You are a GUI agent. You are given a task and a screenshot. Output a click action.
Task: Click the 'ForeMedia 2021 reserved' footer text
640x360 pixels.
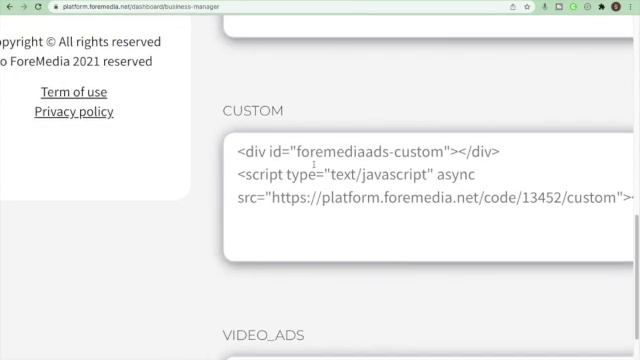click(81, 62)
